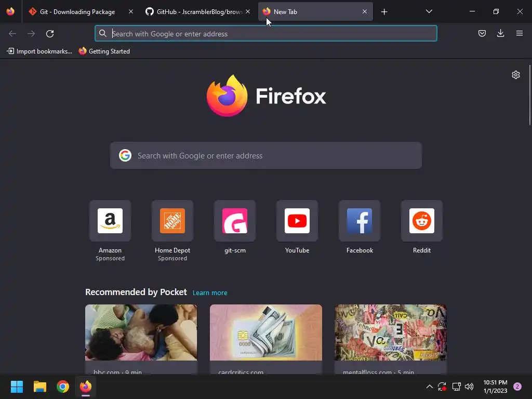This screenshot has width=532, height=399.
Task: Reload the current page
Action: coord(50,34)
